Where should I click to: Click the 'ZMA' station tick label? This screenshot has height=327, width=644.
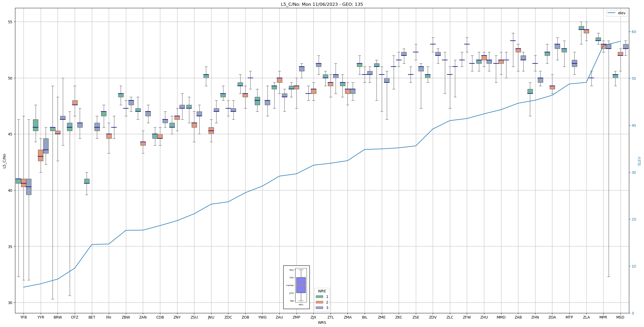(347, 317)
